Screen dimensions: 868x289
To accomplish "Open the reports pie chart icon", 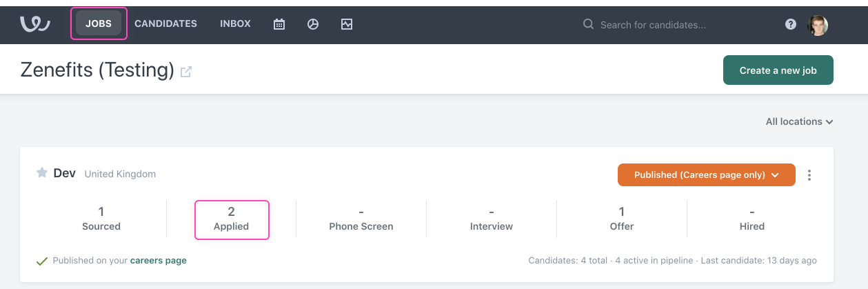I will 313,24.
